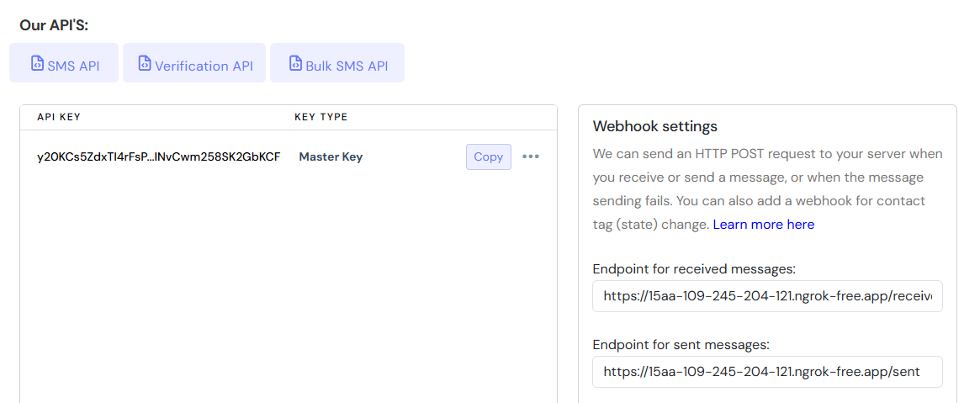This screenshot has height=403, width=980.
Task: Open the Verification API documentation button
Action: click(x=194, y=64)
